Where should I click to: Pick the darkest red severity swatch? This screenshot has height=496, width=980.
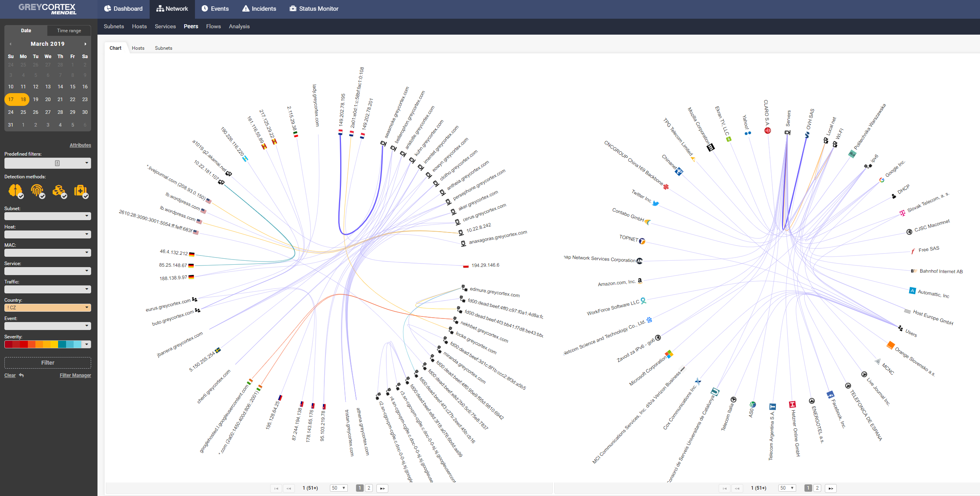pyautogui.click(x=8, y=344)
